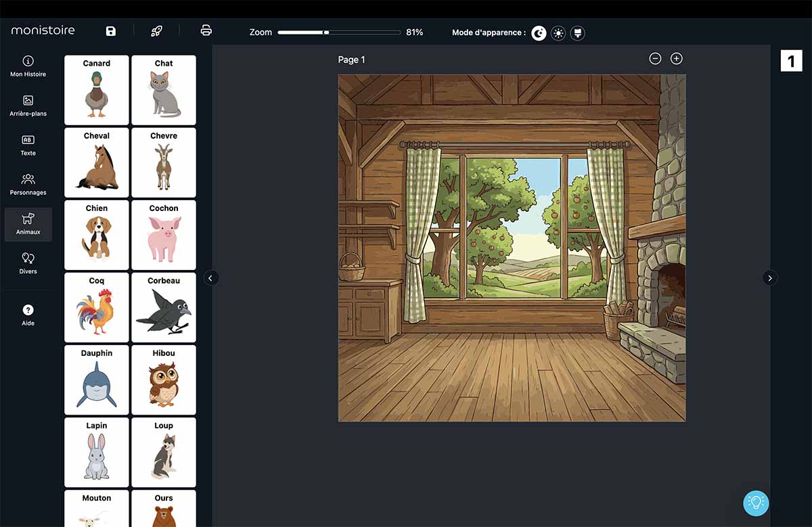The height and width of the screenshot is (527, 812).
Task: Select the system display appearance mode
Action: (577, 32)
